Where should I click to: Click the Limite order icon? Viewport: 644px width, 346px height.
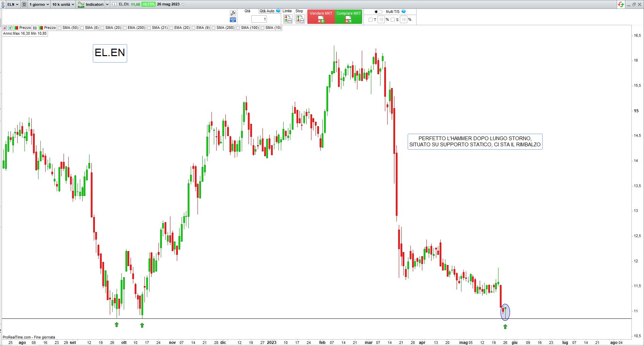coord(288,19)
